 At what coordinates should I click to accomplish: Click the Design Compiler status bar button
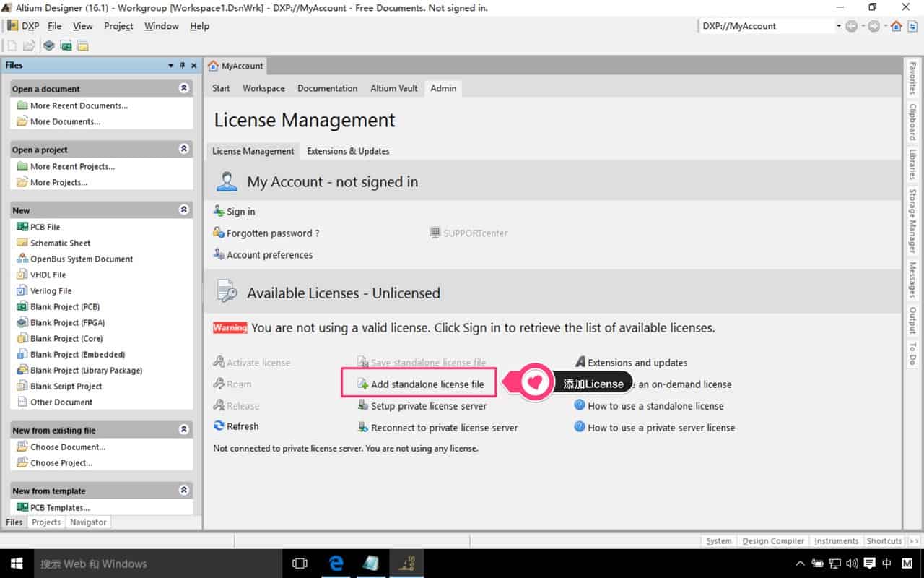click(773, 541)
